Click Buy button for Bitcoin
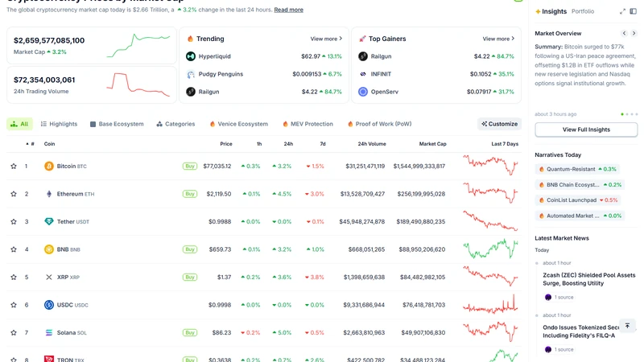 pos(190,167)
